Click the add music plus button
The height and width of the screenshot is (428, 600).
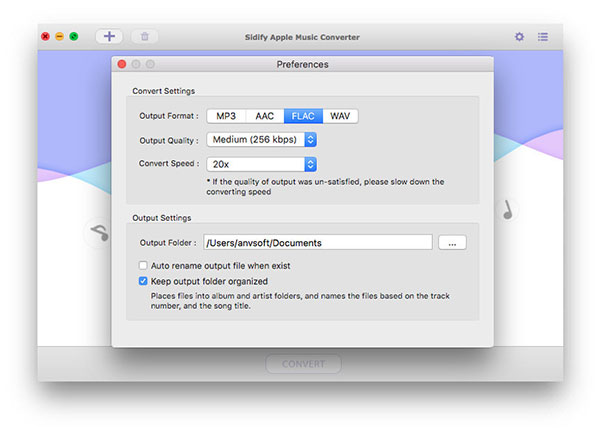click(x=109, y=36)
